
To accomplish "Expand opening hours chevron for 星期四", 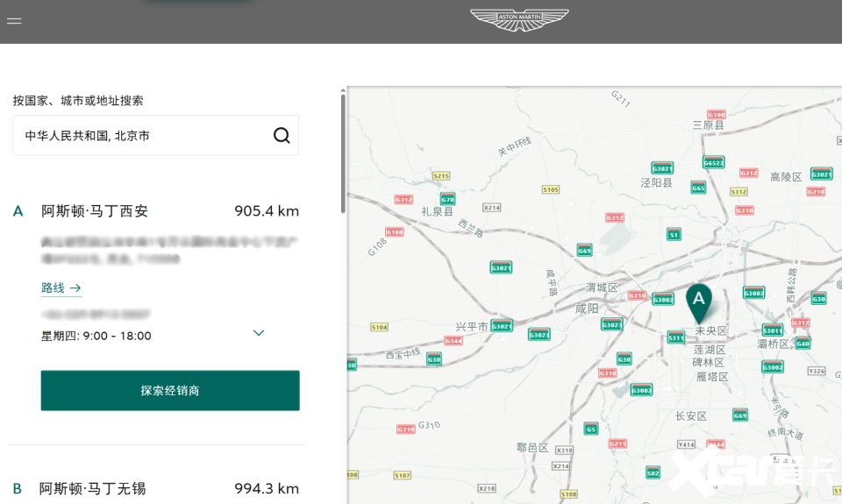I will [x=258, y=333].
